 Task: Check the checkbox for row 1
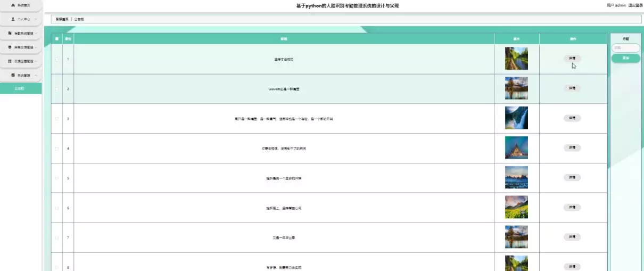(57, 59)
